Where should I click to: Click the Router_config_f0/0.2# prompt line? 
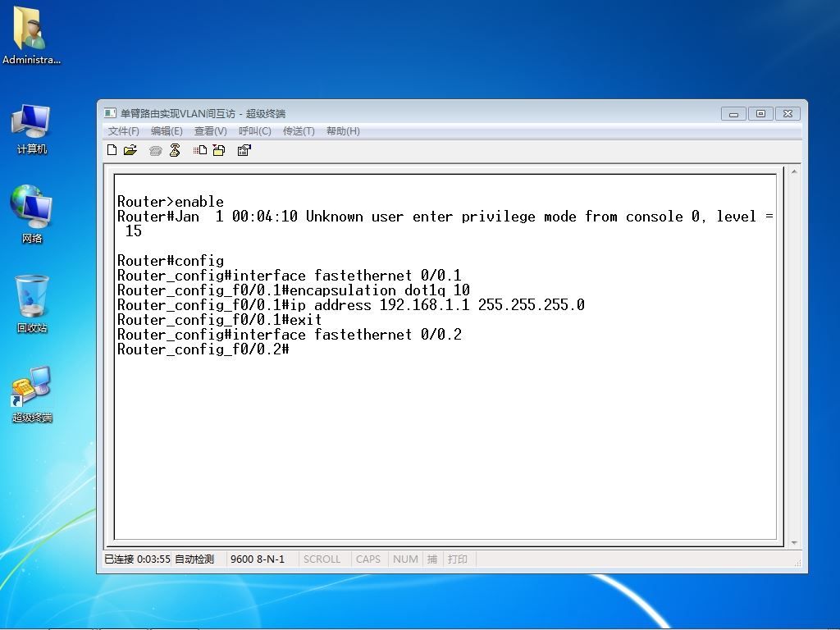(203, 349)
